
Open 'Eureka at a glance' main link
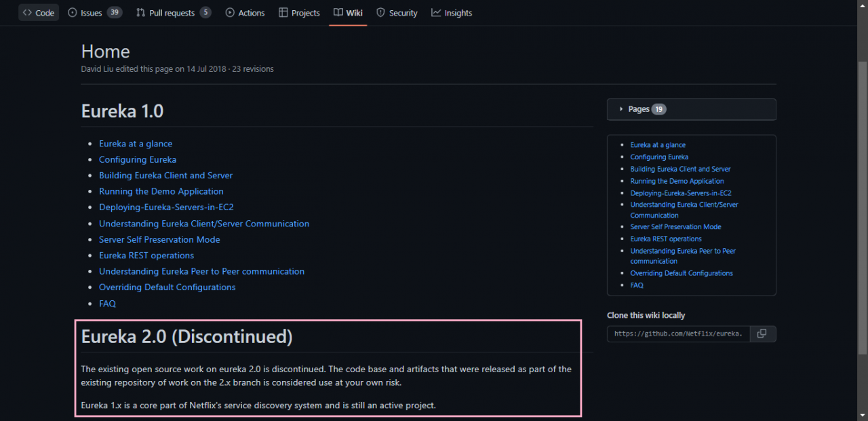[x=136, y=144]
